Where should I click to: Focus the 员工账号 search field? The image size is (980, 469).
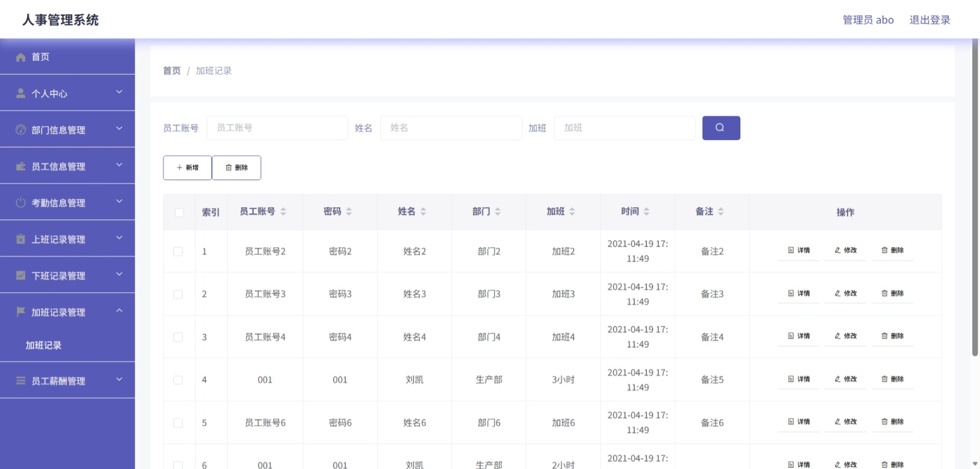click(277, 128)
